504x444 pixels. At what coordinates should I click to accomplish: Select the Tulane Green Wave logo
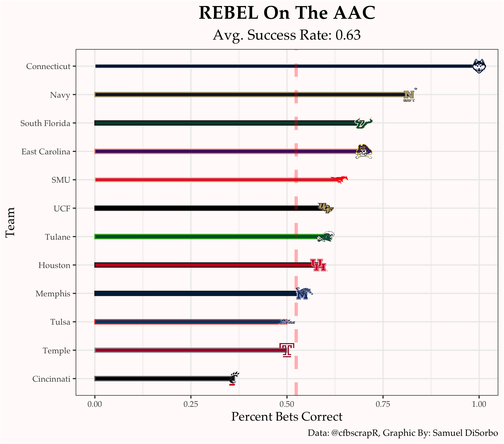click(325, 237)
